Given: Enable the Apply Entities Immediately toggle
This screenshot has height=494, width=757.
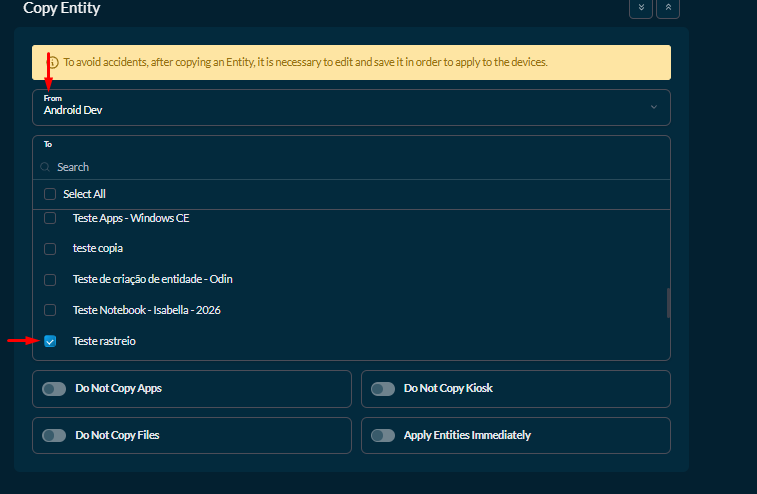Looking at the screenshot, I should 383,436.
